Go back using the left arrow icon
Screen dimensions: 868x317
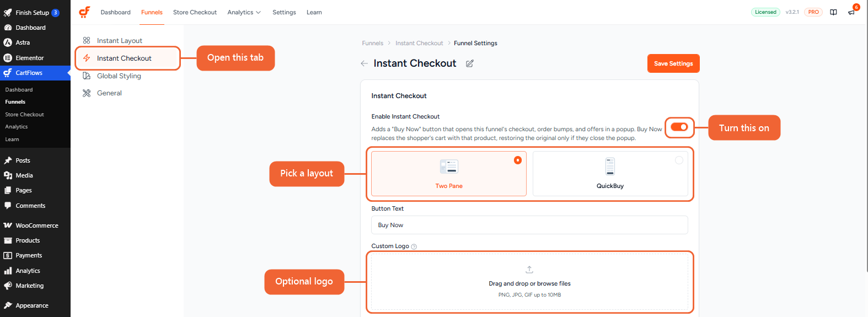[364, 63]
